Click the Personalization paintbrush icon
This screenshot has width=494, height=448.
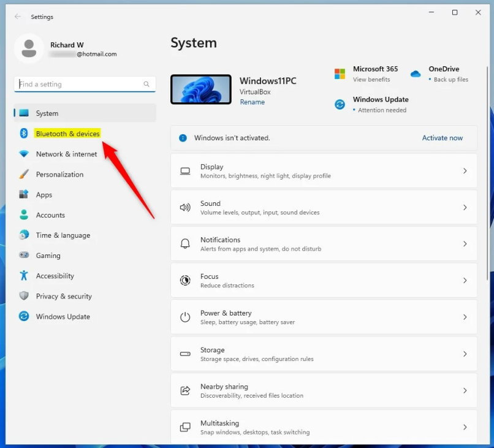point(24,174)
